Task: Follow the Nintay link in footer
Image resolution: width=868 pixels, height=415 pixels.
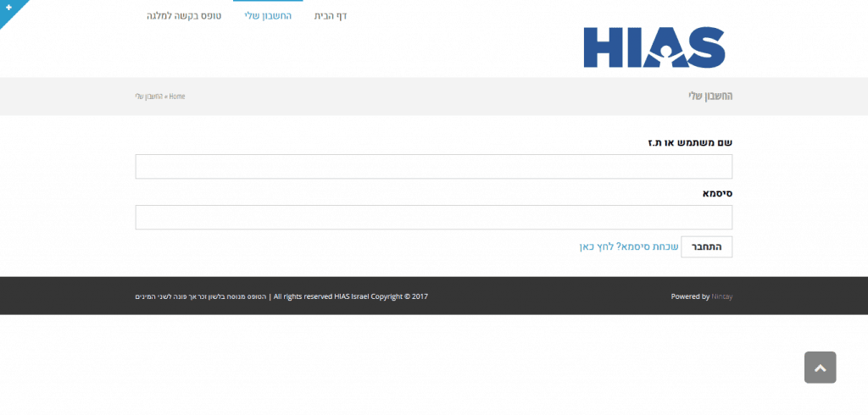Action: coord(722,296)
